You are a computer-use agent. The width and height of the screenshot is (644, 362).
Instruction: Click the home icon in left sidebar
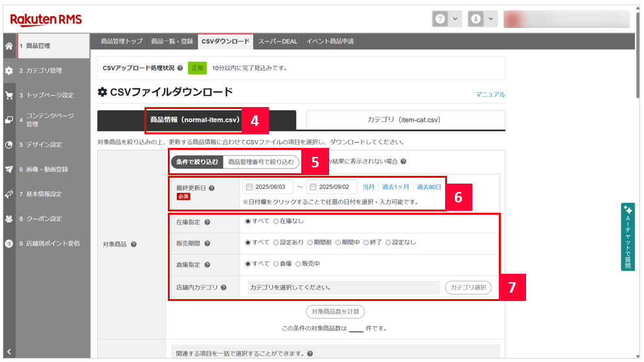(x=8, y=46)
